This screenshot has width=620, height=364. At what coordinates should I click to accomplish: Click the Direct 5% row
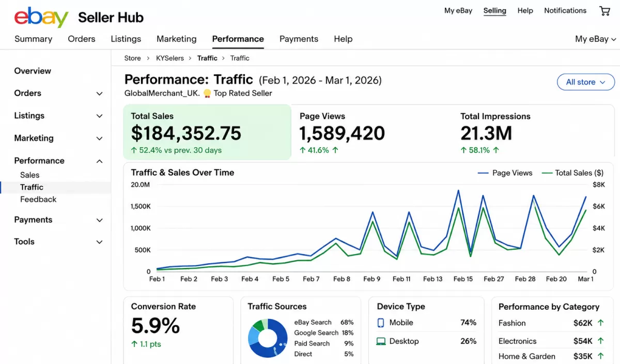pyautogui.click(x=324, y=354)
